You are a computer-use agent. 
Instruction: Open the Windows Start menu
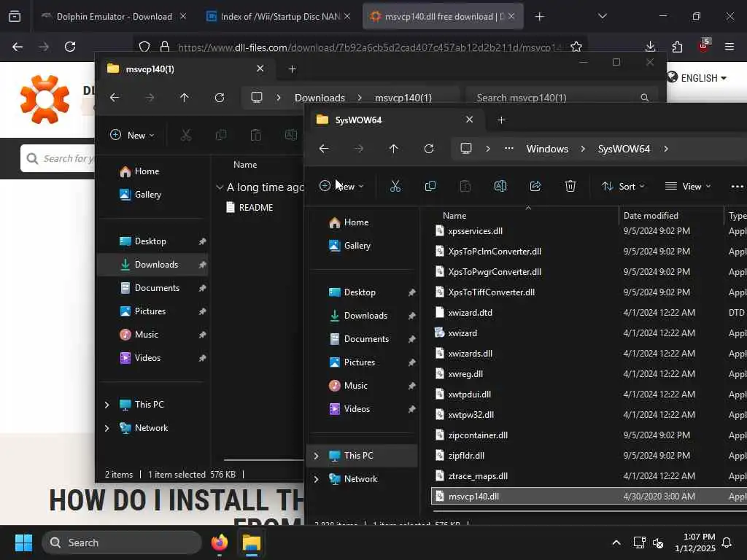(23, 542)
